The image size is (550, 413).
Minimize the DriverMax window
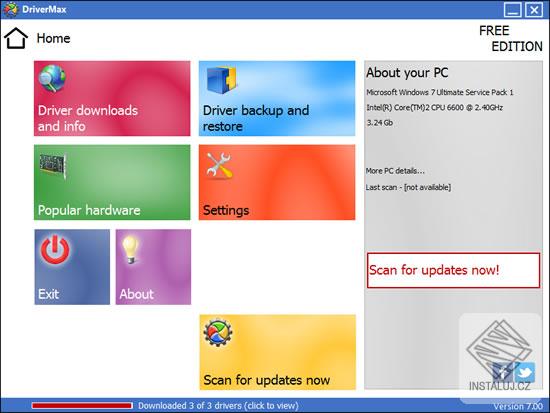tap(512, 9)
